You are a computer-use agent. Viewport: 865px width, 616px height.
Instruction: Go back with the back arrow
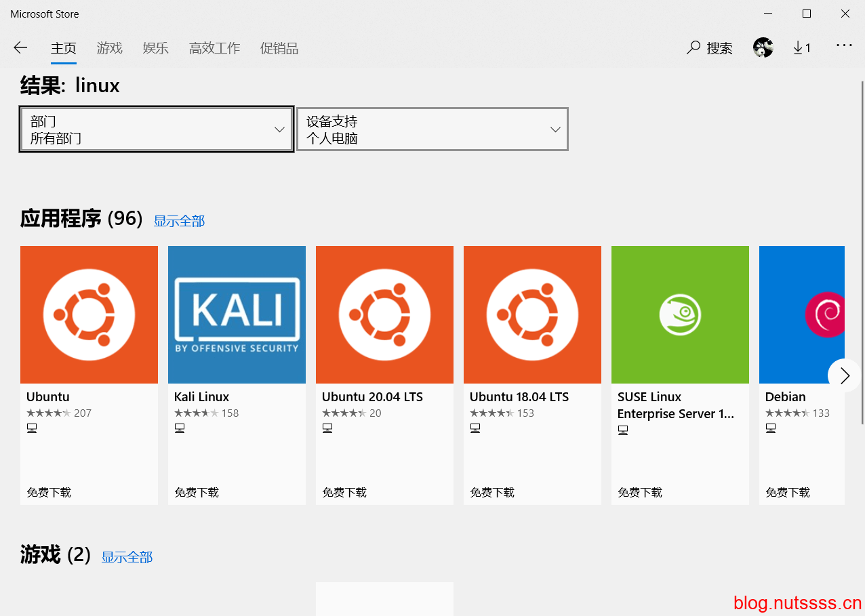pyautogui.click(x=20, y=47)
